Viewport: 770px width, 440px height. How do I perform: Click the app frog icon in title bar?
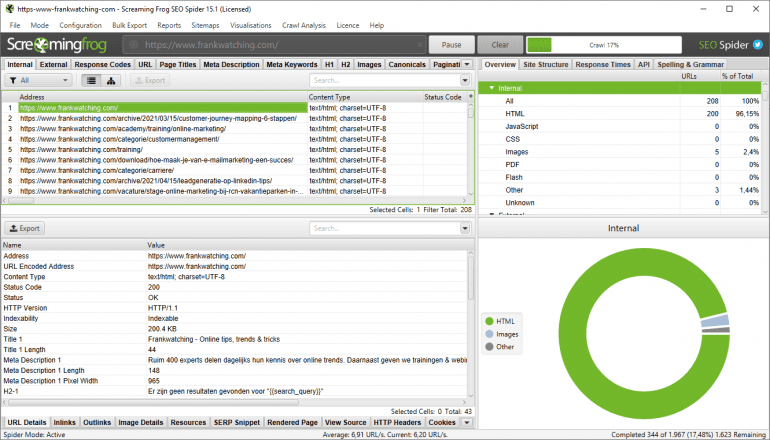click(x=9, y=9)
